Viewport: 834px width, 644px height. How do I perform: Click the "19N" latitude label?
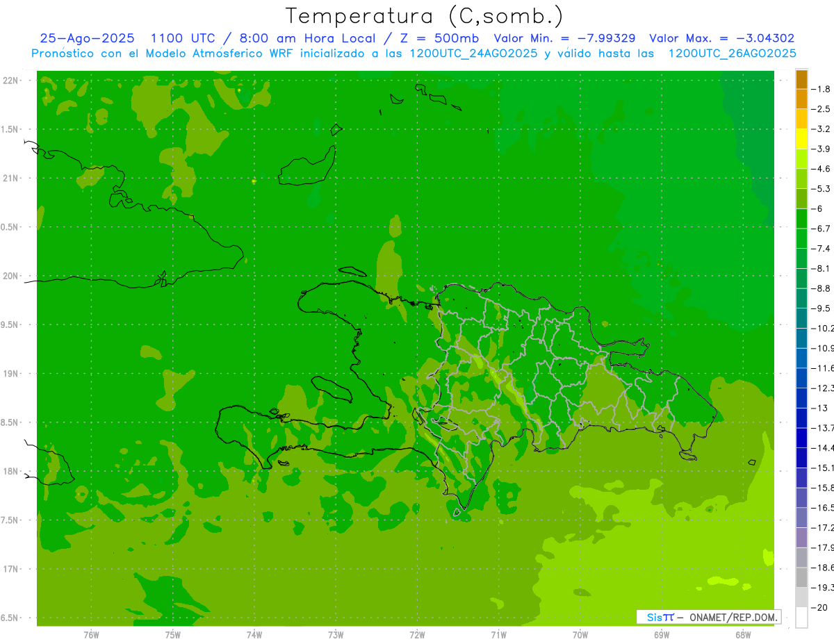click(x=12, y=374)
